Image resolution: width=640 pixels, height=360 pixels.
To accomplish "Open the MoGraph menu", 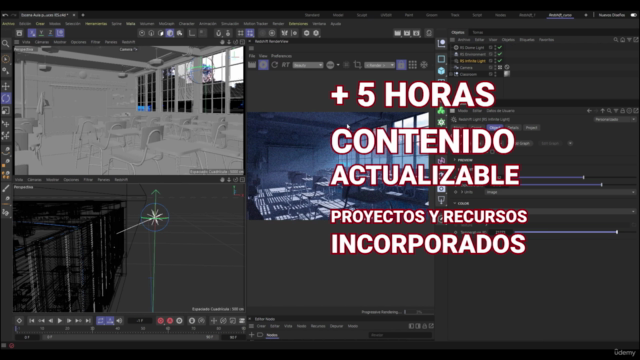I will pos(166,24).
